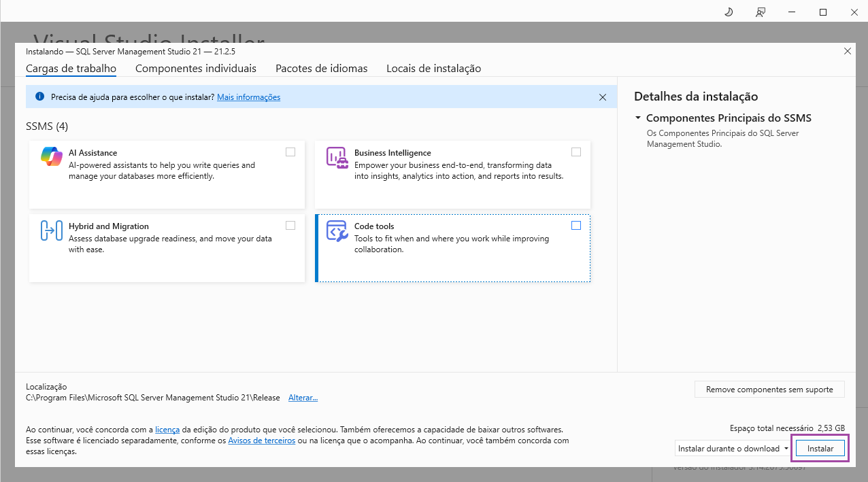Dismiss the help banner with its X
This screenshot has width=868, height=482.
[x=603, y=97]
